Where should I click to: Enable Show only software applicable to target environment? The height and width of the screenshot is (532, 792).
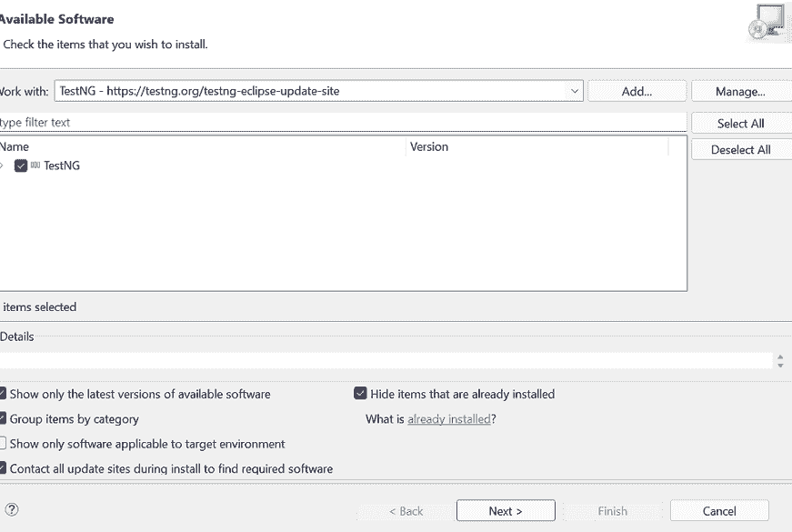(3, 443)
